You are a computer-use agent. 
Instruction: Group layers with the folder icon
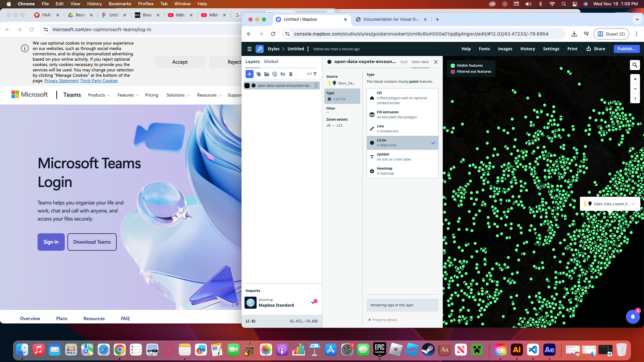[267, 74]
